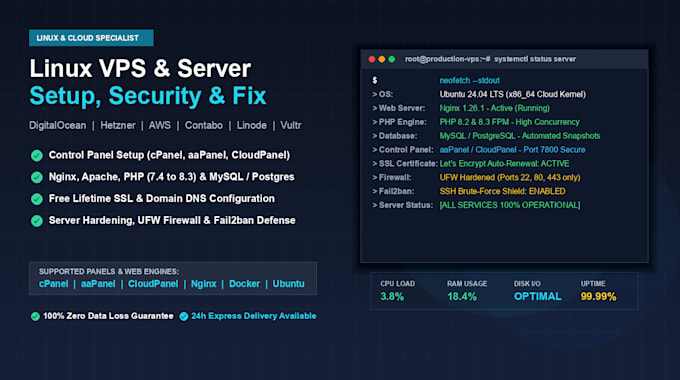Click 'UFW Hardened (Ports 22, 80, 443 only)'

510,177
